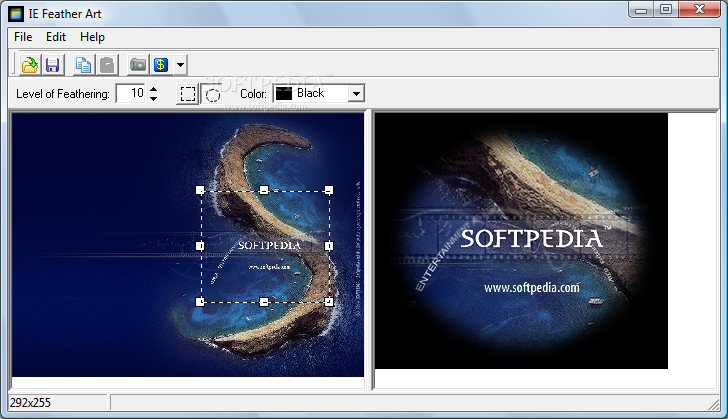Open the Color dropdown showing Black
This screenshot has height=419, width=728.
tap(356, 93)
